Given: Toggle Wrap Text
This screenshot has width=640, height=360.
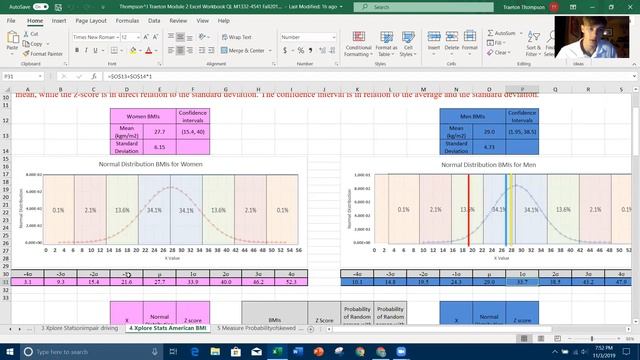Looking at the screenshot, I should pyautogui.click(x=237, y=37).
